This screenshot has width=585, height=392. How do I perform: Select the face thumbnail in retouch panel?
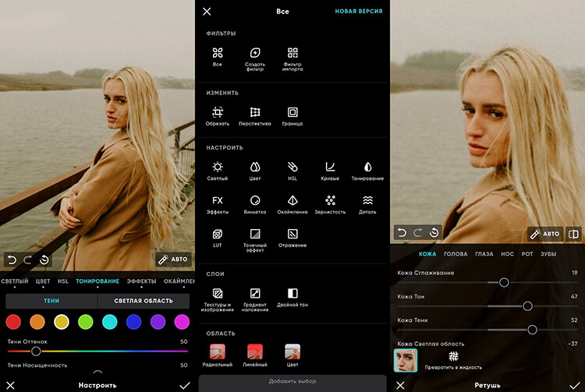[x=406, y=360]
